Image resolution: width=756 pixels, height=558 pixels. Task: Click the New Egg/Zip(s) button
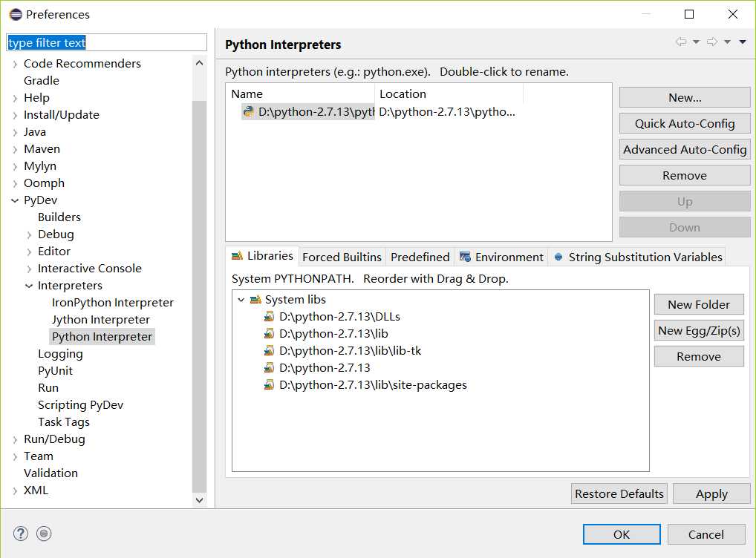(699, 331)
